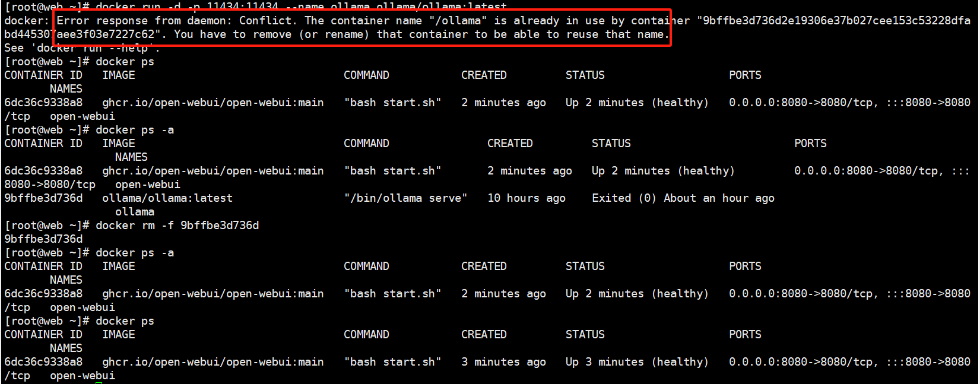980x384 pixels.
Task: Click status "Up 3 minutes (healthy)"
Action: 637,362
